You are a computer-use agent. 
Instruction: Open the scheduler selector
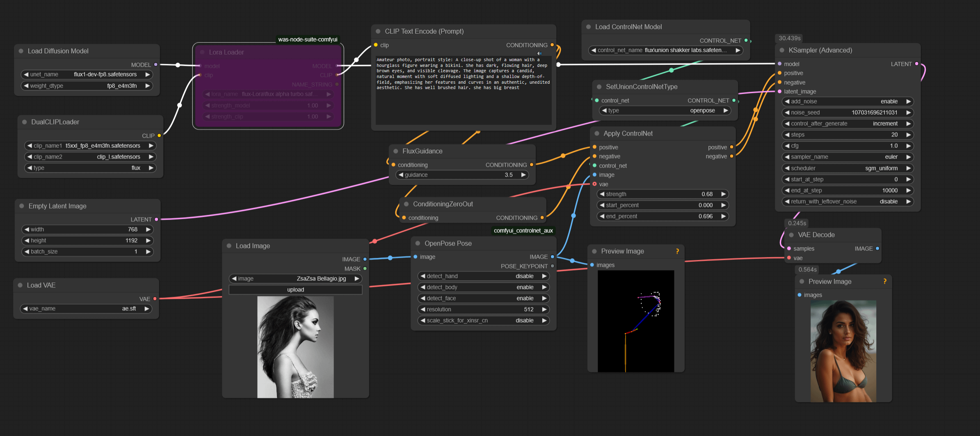click(848, 168)
